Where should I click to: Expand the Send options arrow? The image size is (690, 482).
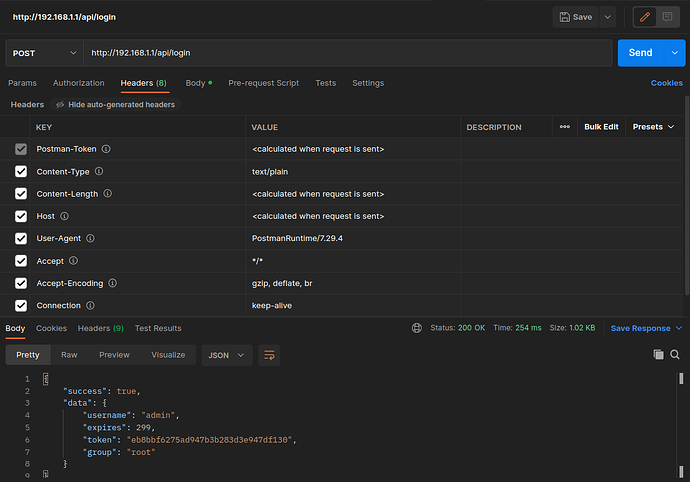[675, 53]
